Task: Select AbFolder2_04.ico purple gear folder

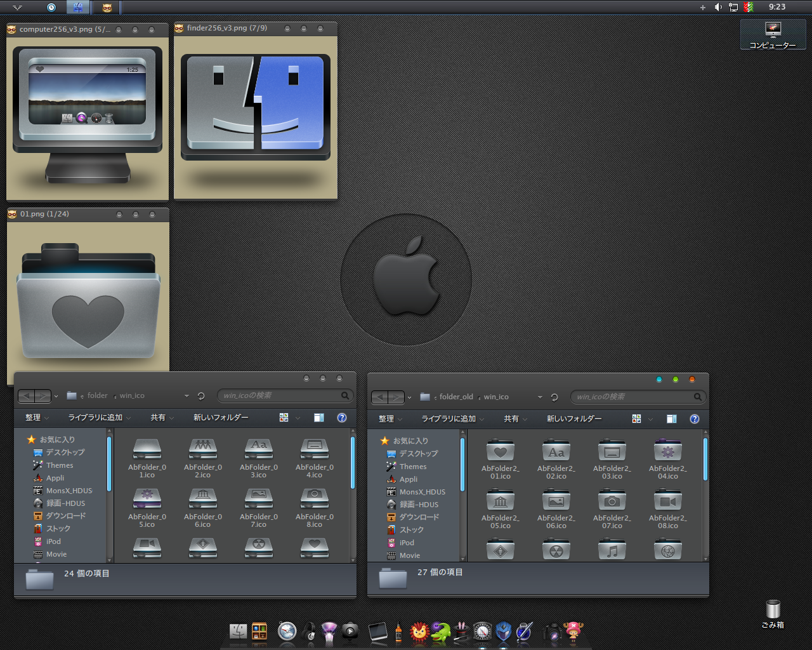Action: (x=668, y=458)
